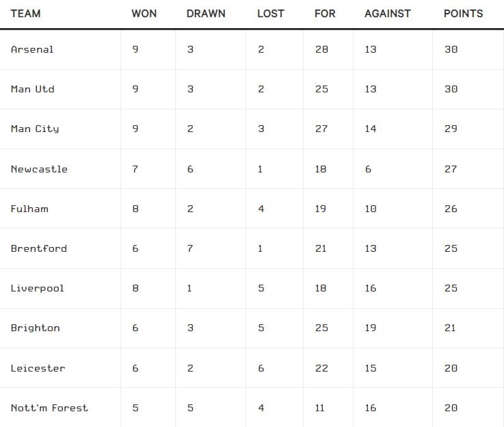Select the Arsenal team name

(32, 49)
